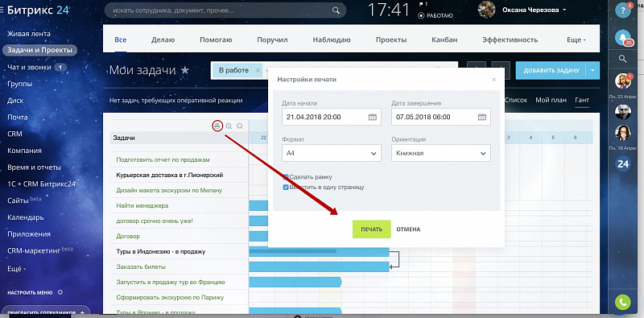Click Отмена in print settings
This screenshot has width=644, height=318.
(x=408, y=229)
